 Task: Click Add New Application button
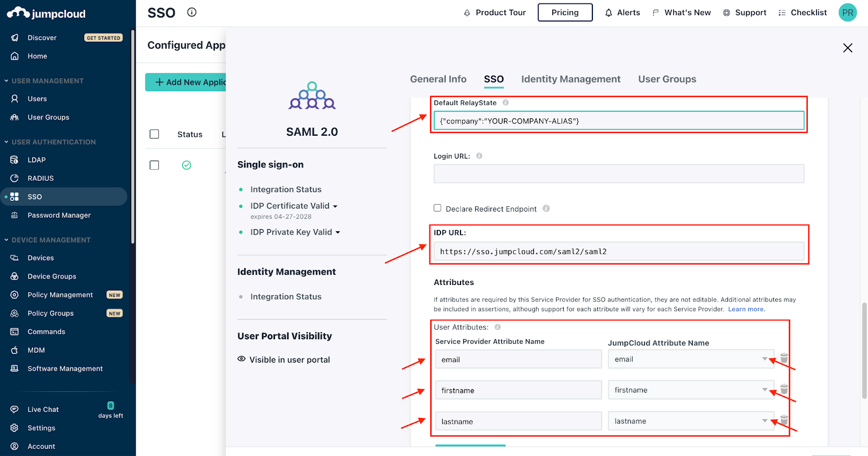(186, 82)
